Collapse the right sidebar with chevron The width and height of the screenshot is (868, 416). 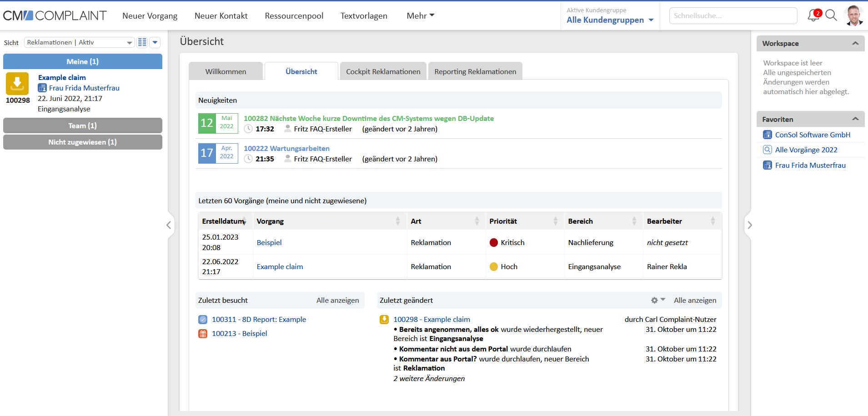pyautogui.click(x=750, y=225)
